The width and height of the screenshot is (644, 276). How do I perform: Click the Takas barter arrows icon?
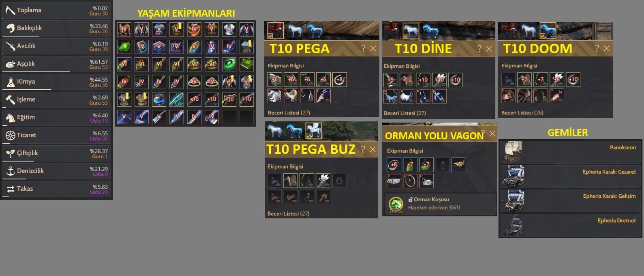tap(10, 189)
